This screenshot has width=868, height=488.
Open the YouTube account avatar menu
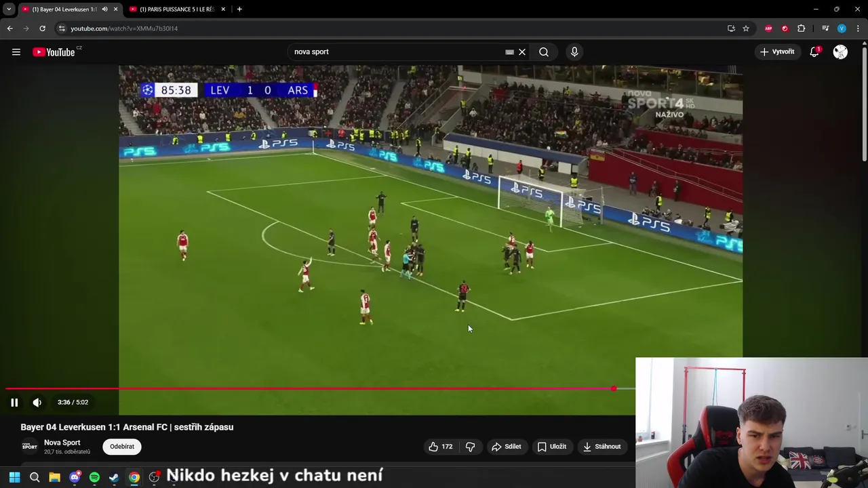pos(840,52)
